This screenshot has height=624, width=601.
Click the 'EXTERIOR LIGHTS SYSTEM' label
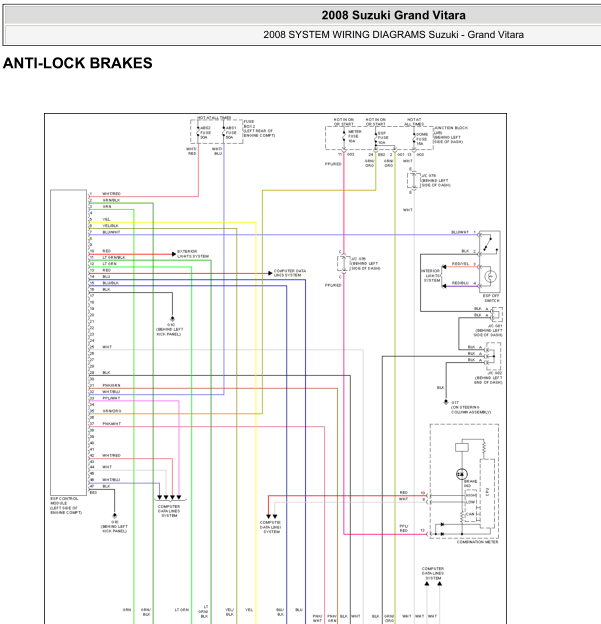[x=193, y=254]
